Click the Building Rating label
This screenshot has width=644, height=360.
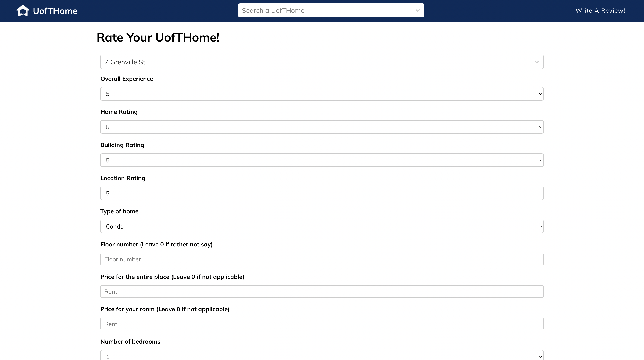pyautogui.click(x=122, y=145)
